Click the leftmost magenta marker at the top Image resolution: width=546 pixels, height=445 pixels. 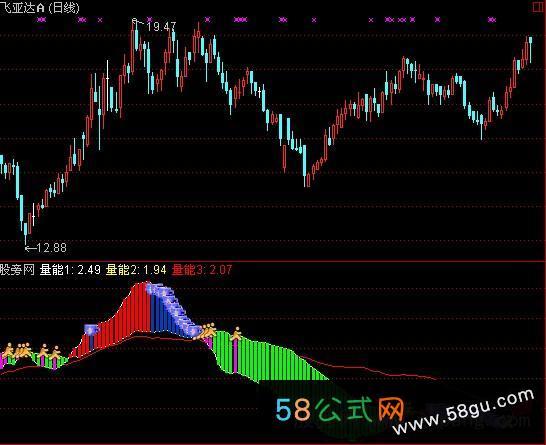coord(41,20)
